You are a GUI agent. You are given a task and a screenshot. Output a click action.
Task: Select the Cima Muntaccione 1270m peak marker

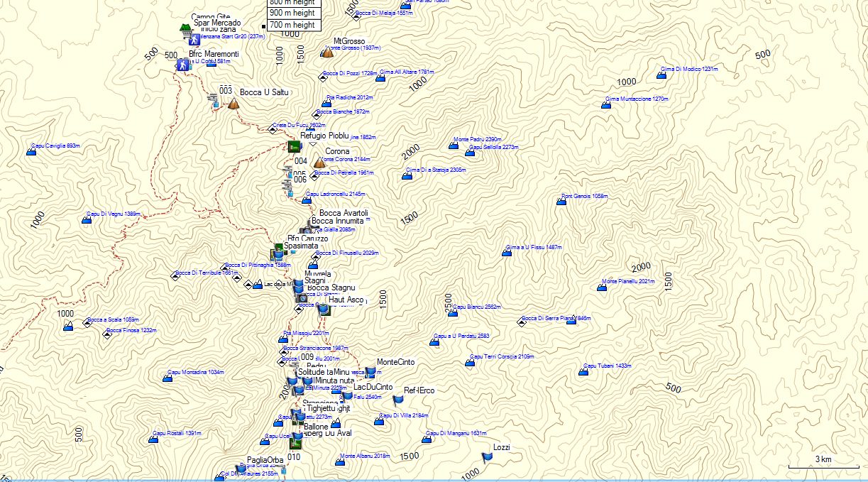[605, 104]
